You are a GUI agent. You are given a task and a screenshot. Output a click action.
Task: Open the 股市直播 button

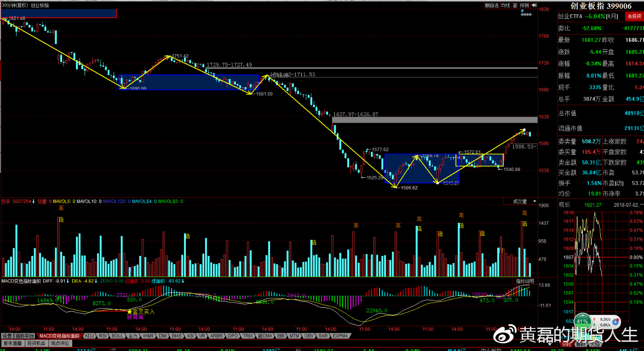click(x=13, y=343)
